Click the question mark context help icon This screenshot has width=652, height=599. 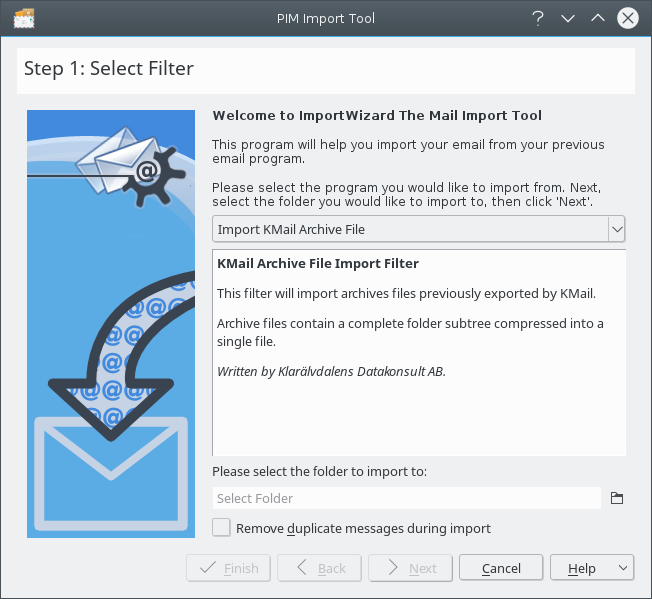click(x=538, y=18)
